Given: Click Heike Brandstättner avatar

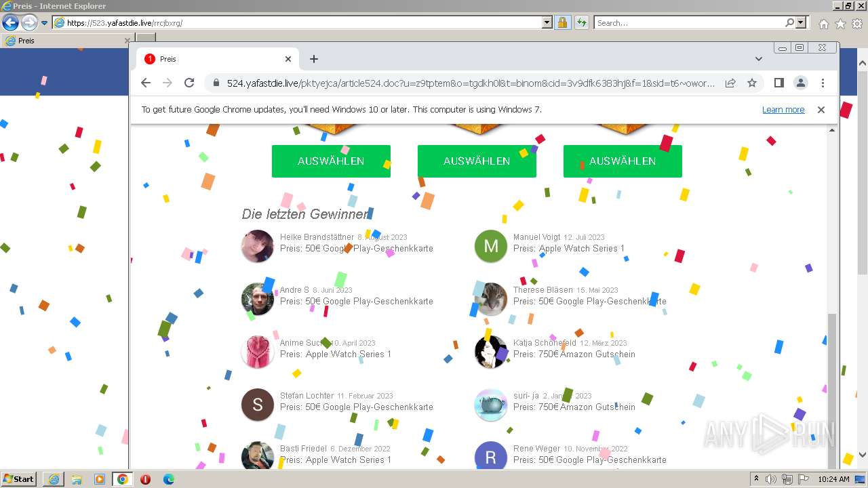Looking at the screenshot, I should (x=258, y=246).
